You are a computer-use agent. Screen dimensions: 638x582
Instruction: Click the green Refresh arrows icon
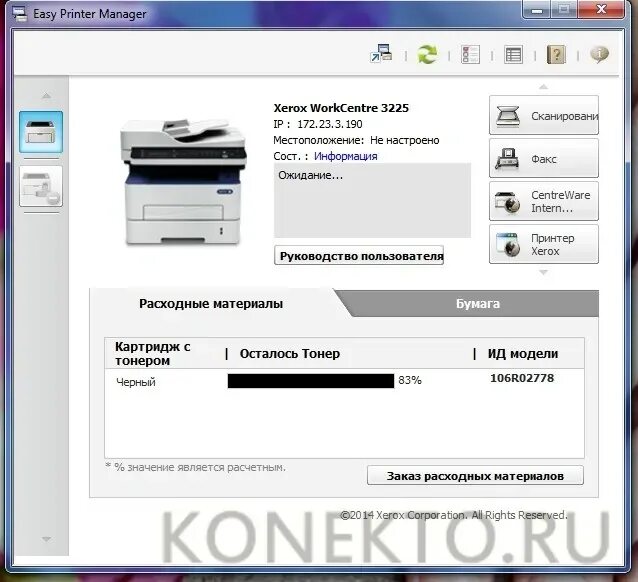click(x=427, y=54)
